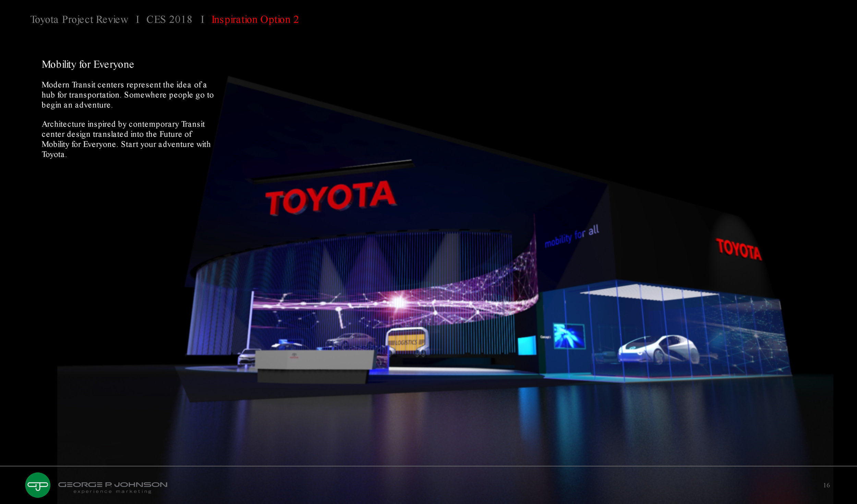Click 'CES 2018' in the header
Viewport: 857px width, 504px height.
tap(169, 20)
